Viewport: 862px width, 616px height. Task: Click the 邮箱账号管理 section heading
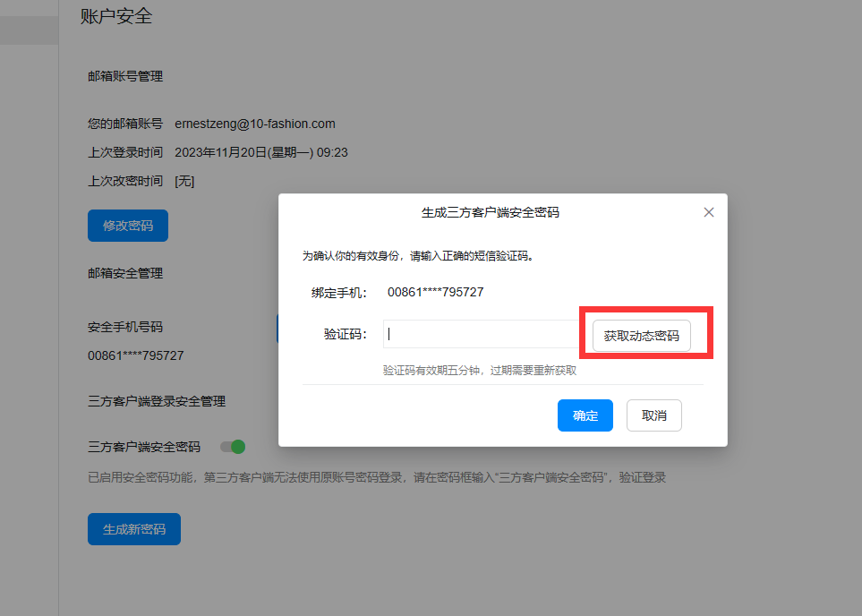coord(125,76)
